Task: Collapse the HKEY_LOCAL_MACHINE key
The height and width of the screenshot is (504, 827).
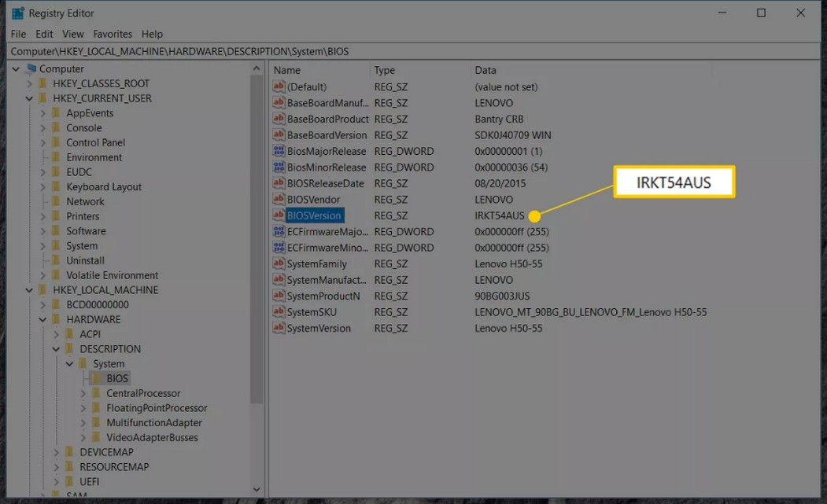Action: coord(30,290)
